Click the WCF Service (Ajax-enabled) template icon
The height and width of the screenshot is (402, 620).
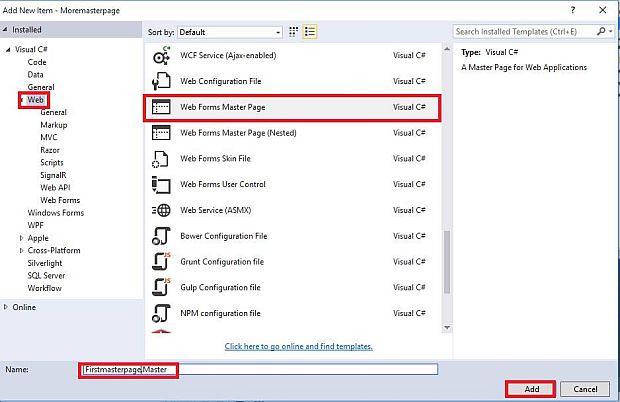[x=161, y=56]
